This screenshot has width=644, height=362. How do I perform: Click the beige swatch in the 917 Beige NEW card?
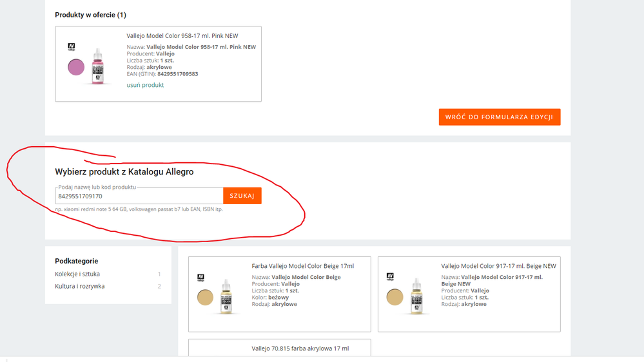[395, 297]
